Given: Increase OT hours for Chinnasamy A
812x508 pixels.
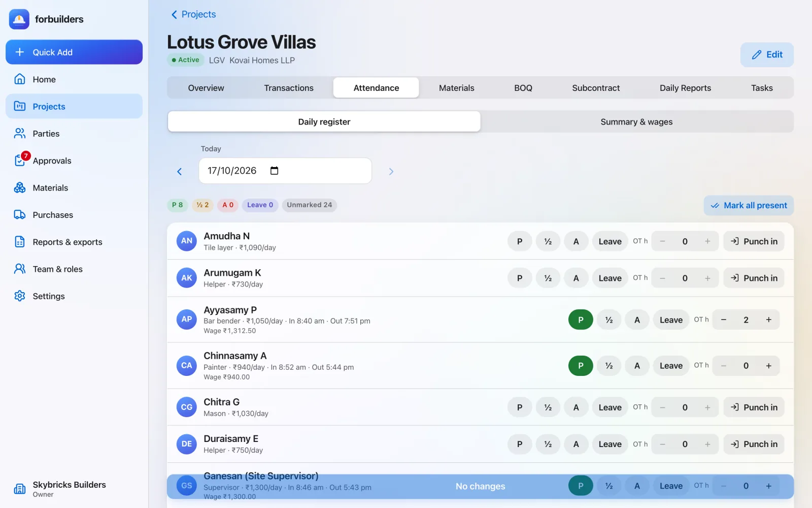Looking at the screenshot, I should pyautogui.click(x=768, y=366).
